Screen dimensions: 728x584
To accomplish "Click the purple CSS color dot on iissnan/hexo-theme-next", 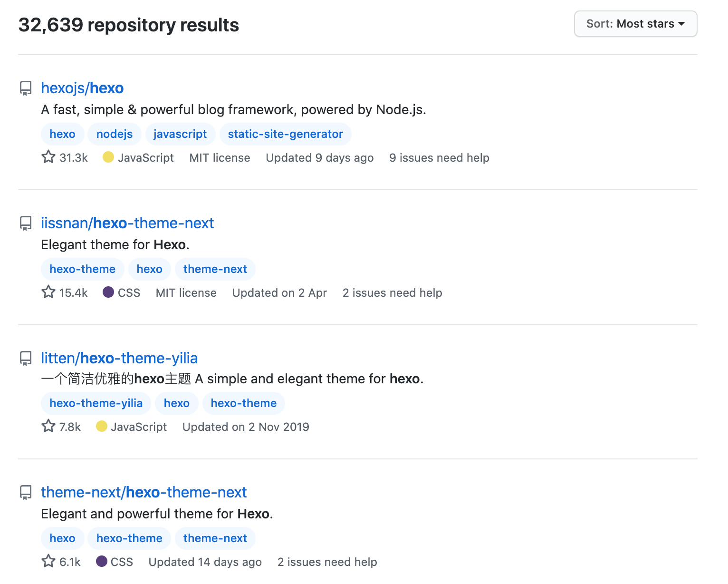I will (x=108, y=292).
